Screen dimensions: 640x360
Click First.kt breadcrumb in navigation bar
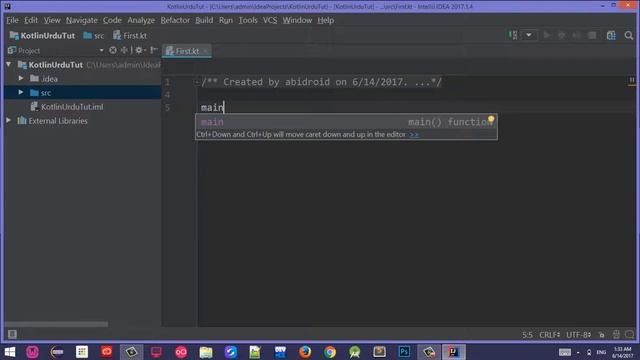pos(130,36)
